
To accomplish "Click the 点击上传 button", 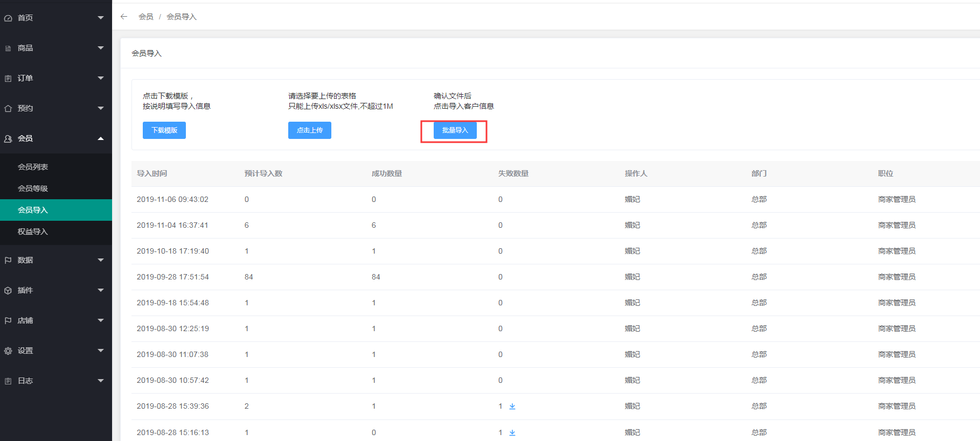I will 310,130.
